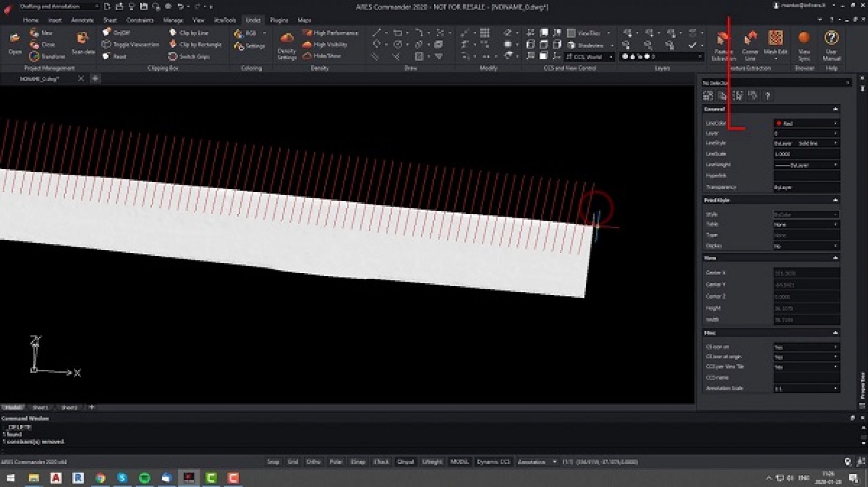Open the Constraints ribbon tab
868x487 pixels.
point(140,20)
